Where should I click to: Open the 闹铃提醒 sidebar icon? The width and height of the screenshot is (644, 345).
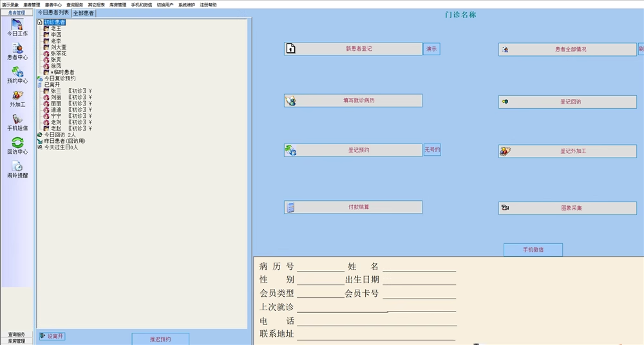click(x=17, y=169)
